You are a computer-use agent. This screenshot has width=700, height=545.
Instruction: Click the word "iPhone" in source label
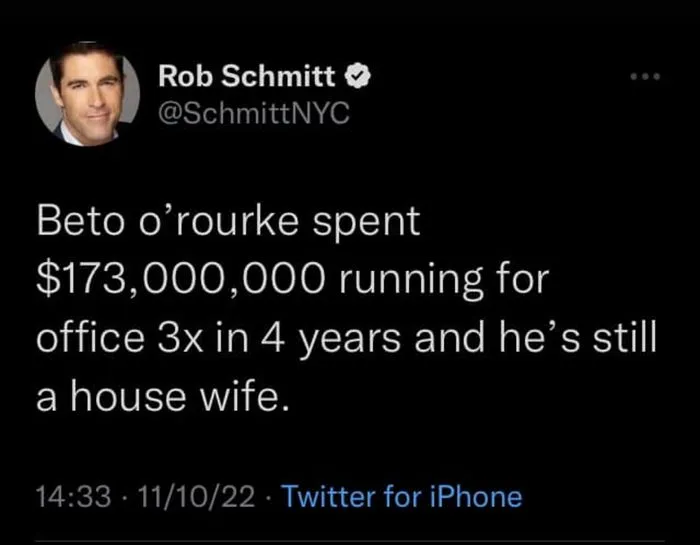coord(475,497)
